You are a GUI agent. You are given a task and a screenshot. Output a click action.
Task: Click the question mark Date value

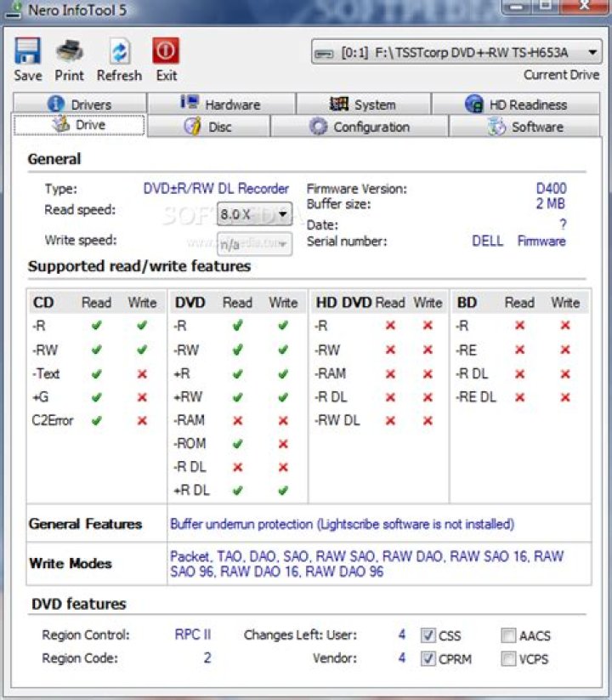[563, 224]
